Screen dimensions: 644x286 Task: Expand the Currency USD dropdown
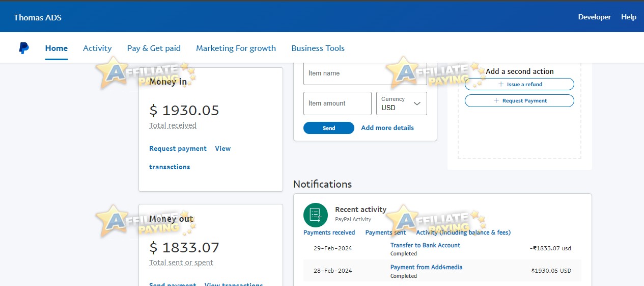401,103
